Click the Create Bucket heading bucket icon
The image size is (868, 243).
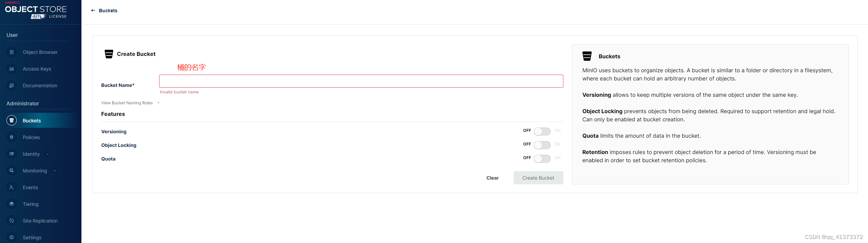tap(109, 54)
